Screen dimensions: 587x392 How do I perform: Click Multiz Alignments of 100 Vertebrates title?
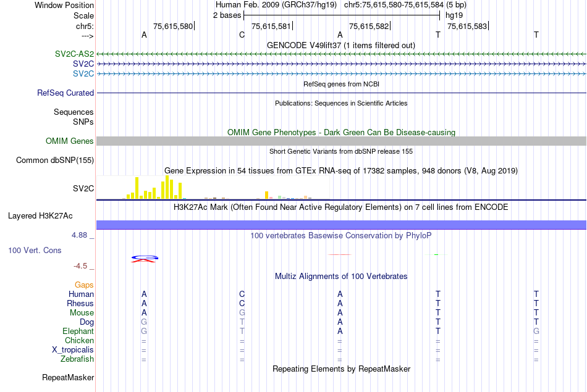(341, 277)
